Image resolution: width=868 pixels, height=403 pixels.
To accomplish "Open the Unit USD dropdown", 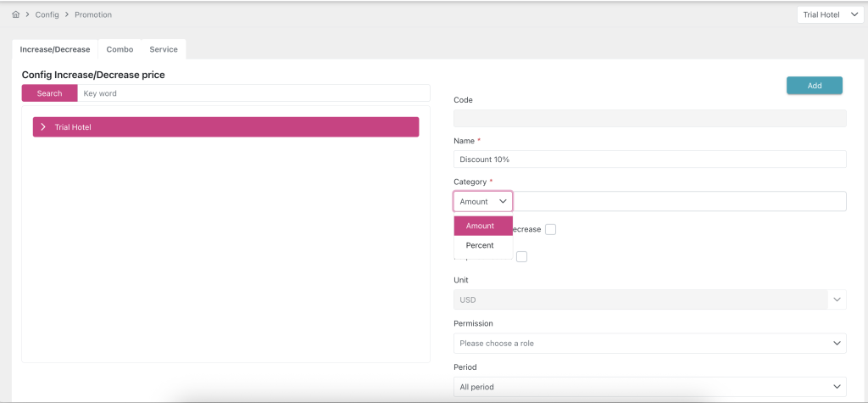I will tap(649, 299).
